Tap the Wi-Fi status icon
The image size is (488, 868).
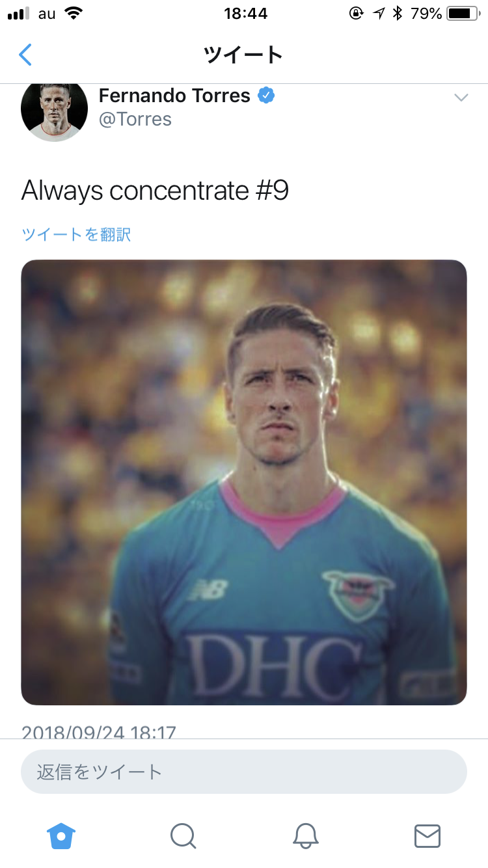coord(74,14)
